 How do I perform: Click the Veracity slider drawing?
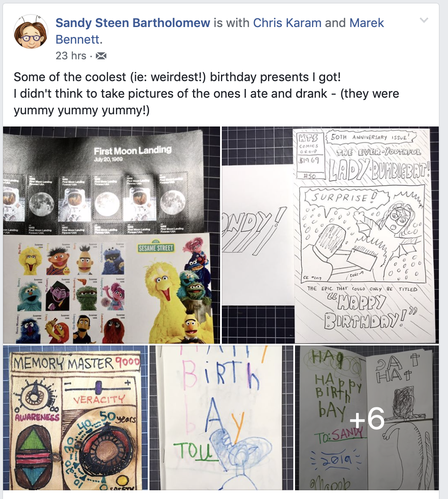click(98, 392)
